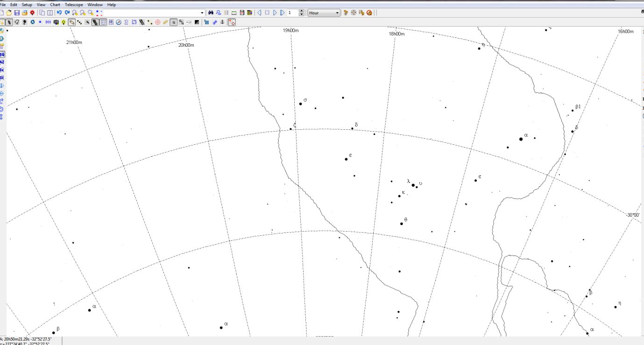Toggle the DSS image button
644x345 pixels.
coord(48,22)
